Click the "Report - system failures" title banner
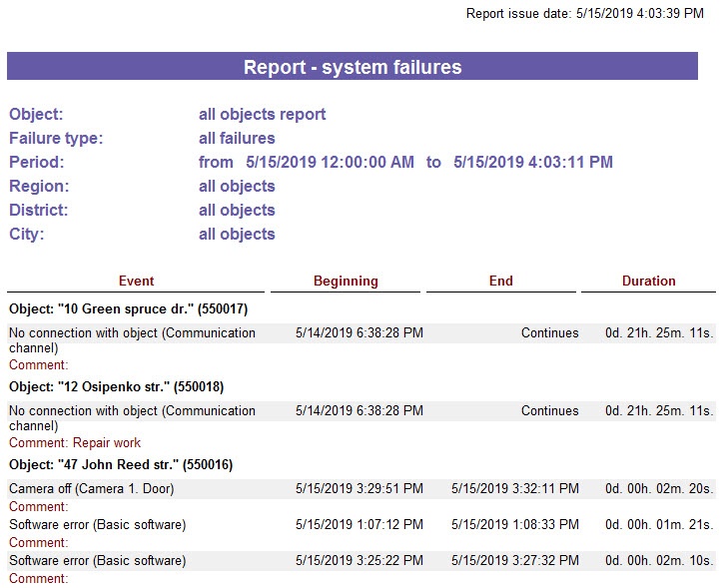 pos(352,67)
